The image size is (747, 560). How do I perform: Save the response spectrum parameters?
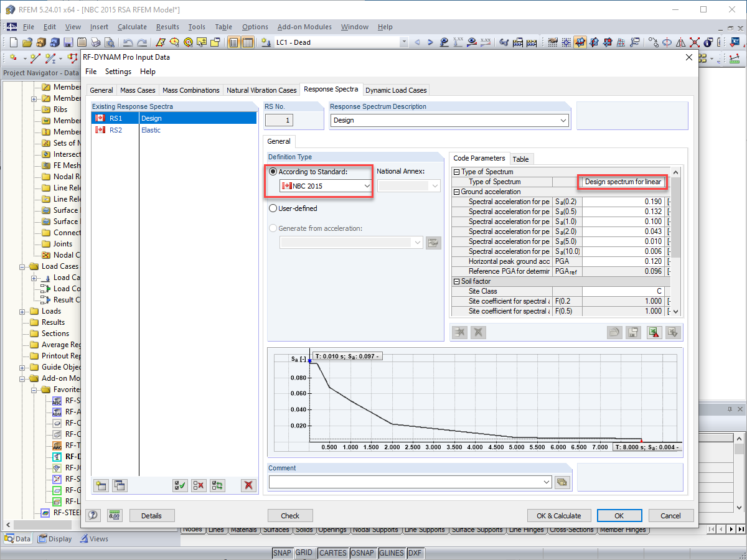coord(633,332)
